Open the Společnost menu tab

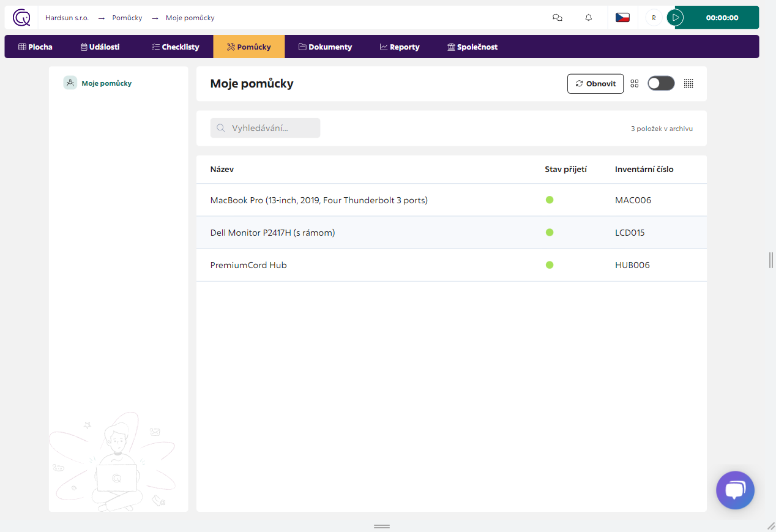[472, 47]
